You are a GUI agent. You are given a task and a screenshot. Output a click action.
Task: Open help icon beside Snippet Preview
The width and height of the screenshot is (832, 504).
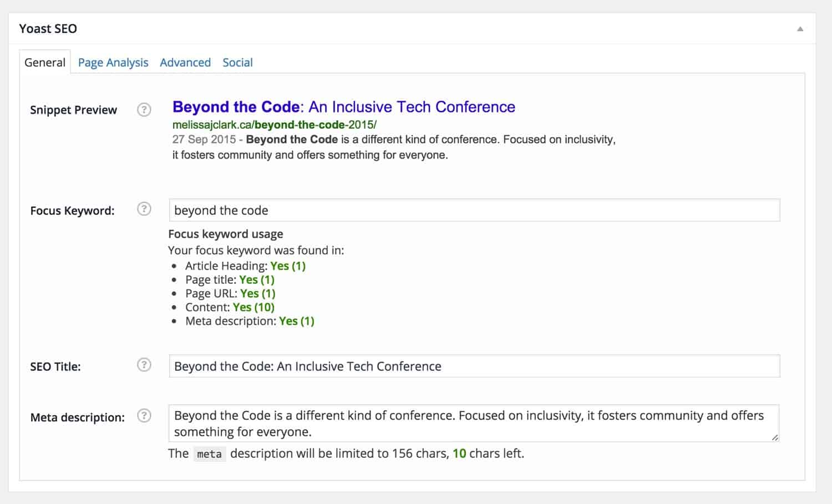(144, 109)
